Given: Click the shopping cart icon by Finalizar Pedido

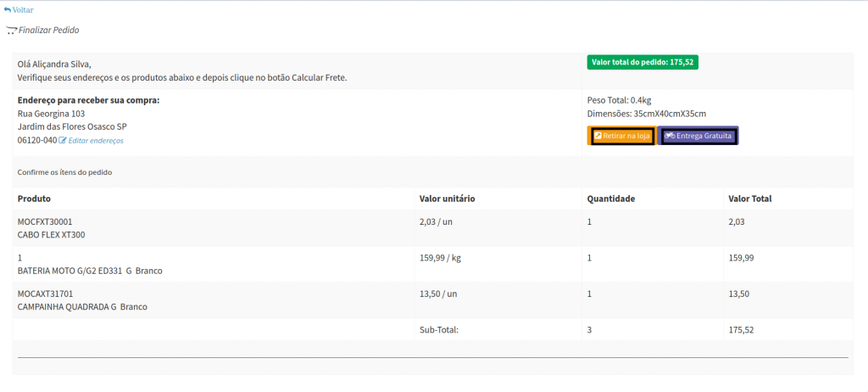Looking at the screenshot, I should pyautogui.click(x=11, y=31).
